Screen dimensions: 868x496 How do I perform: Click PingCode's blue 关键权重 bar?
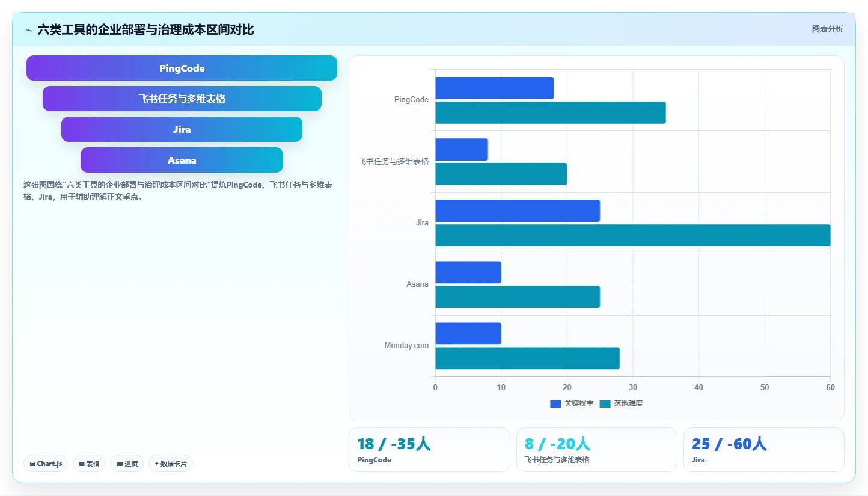pos(494,88)
